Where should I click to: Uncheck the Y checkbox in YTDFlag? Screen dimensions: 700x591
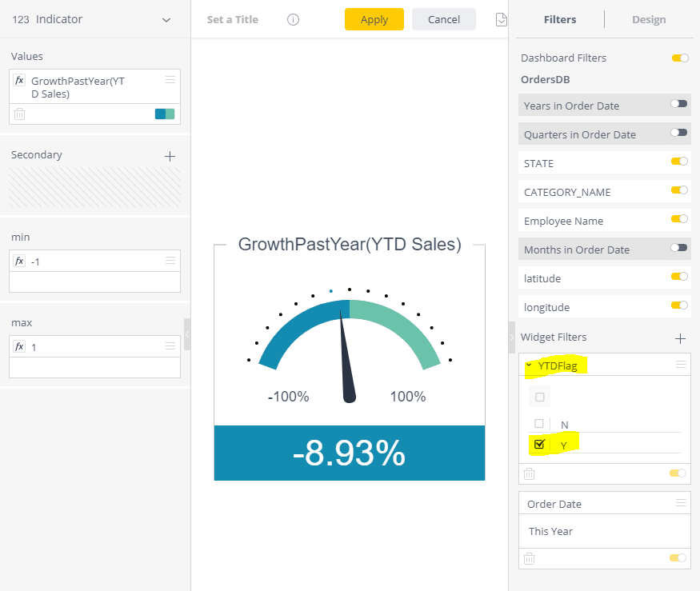coord(539,444)
